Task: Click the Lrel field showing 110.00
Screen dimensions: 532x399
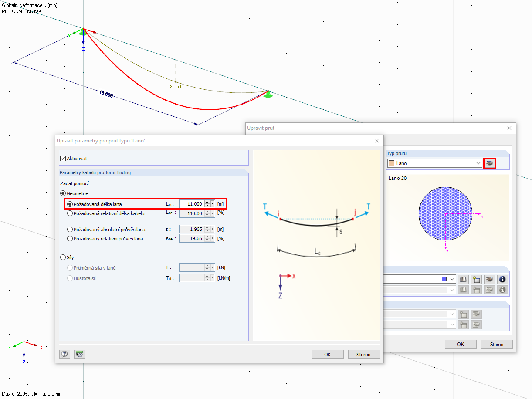Action: click(192, 213)
